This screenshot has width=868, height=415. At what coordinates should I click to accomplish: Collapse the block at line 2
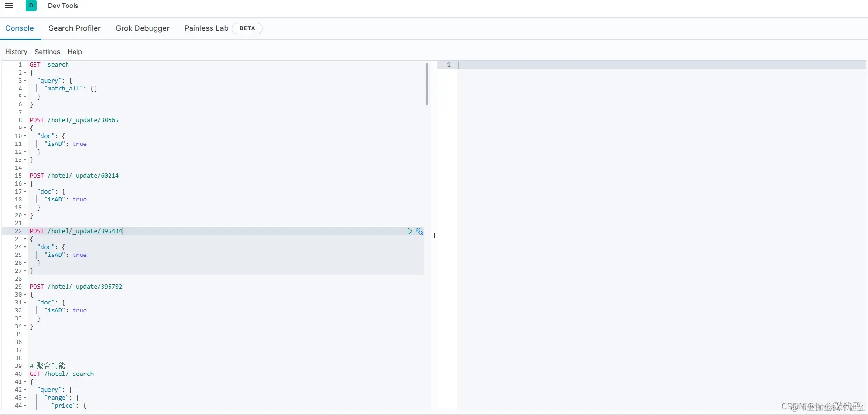25,73
